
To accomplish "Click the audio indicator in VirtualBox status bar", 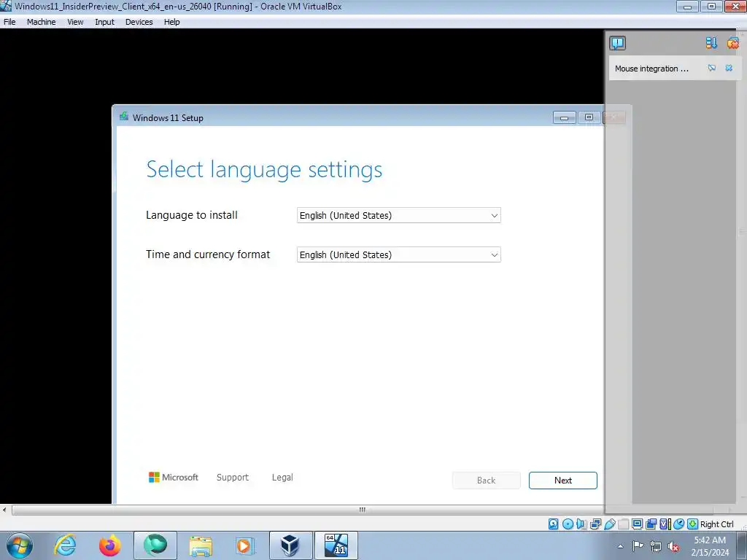I will tap(581, 524).
